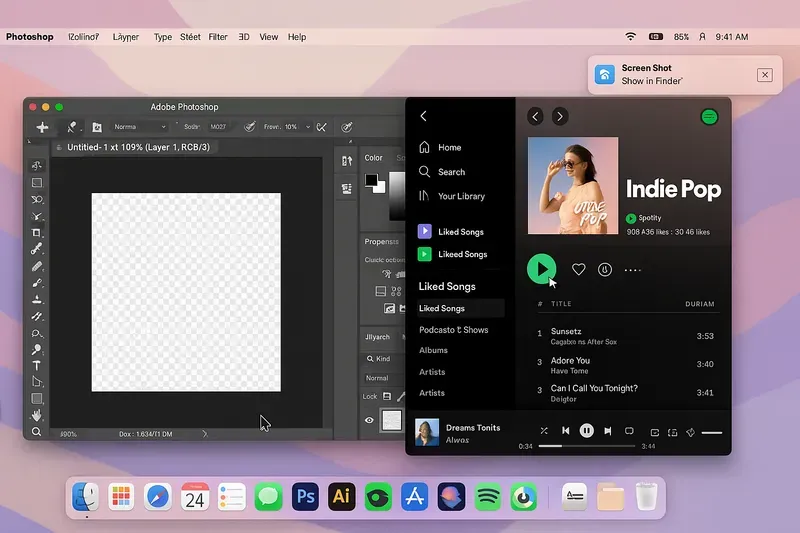Image resolution: width=800 pixels, height=533 pixels.
Task: Open Likeed Songs green playlist
Action: (x=453, y=254)
